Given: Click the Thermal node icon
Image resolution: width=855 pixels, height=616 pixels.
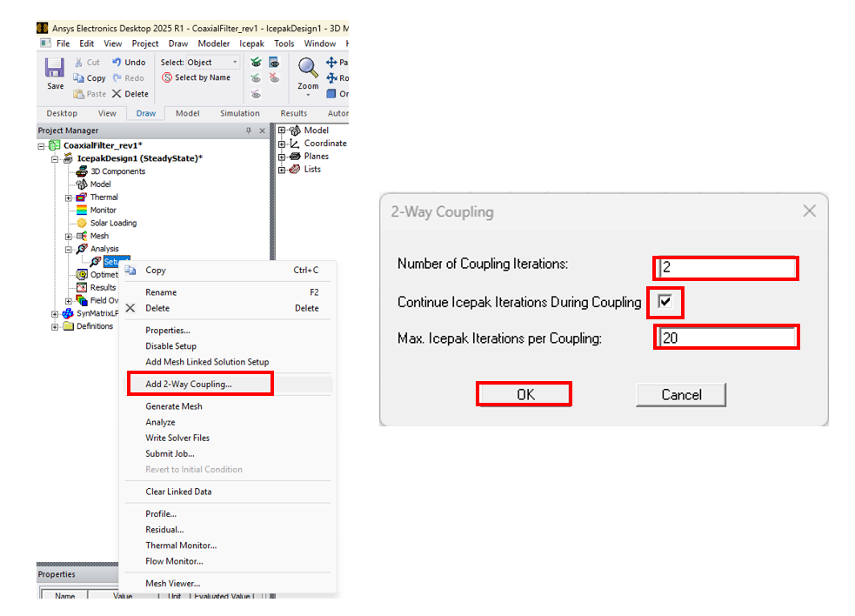Looking at the screenshot, I should point(82,197).
